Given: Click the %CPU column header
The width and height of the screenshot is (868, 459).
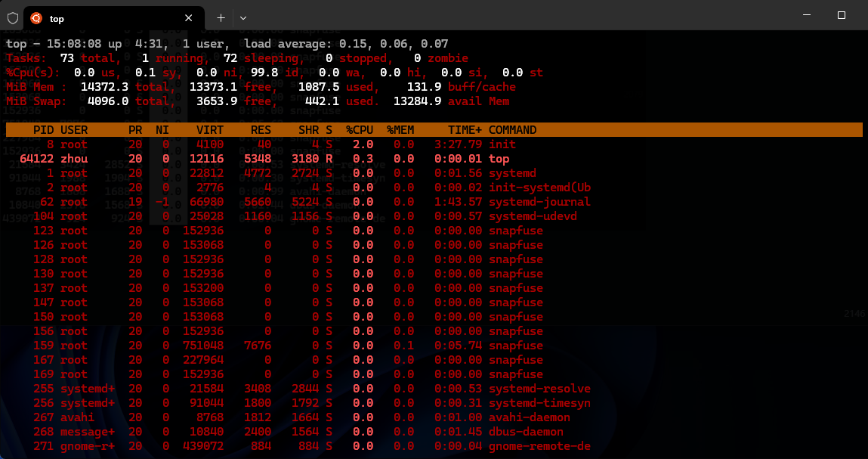Looking at the screenshot, I should (360, 130).
